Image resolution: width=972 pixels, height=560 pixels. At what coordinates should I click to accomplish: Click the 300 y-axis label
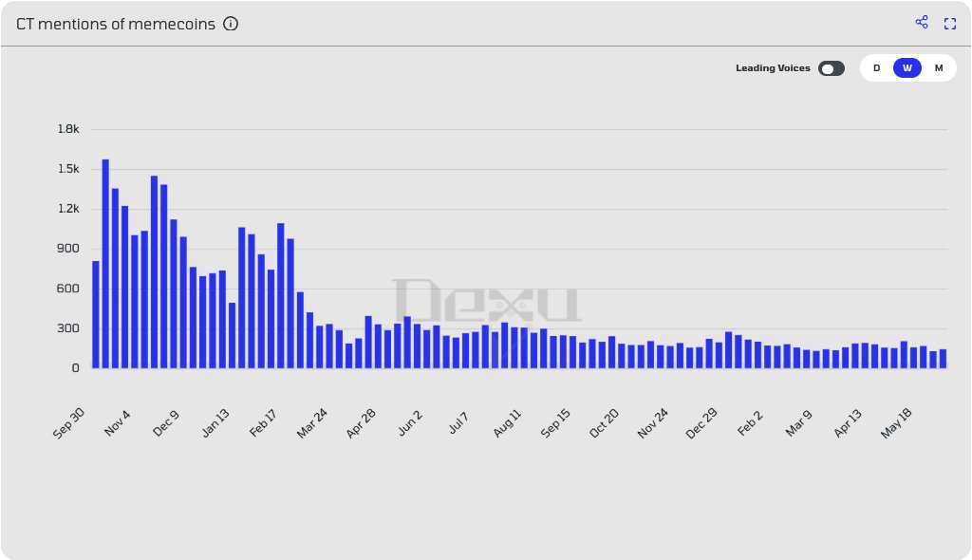[68, 328]
